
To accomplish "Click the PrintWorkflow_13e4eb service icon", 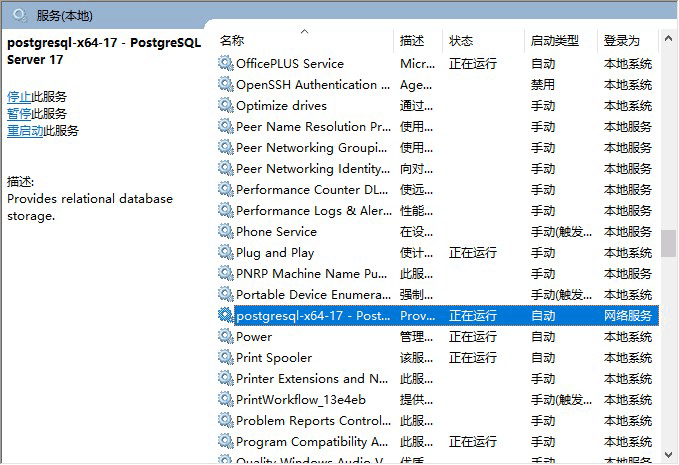I will (225, 399).
